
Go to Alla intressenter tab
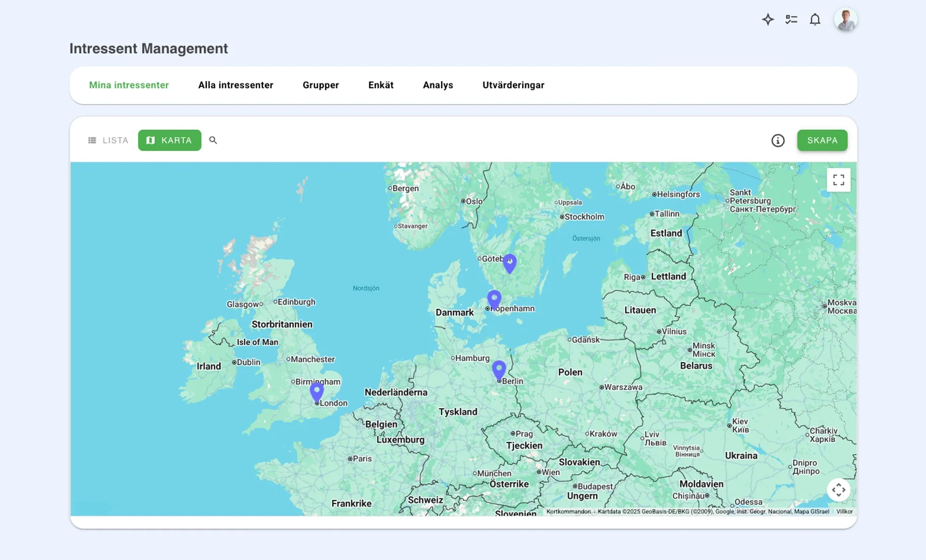click(x=236, y=85)
